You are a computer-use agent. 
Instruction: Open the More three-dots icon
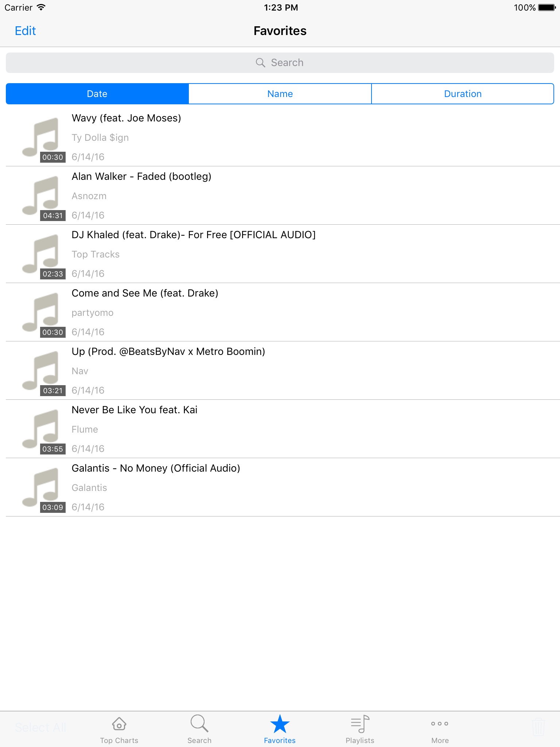pyautogui.click(x=440, y=724)
